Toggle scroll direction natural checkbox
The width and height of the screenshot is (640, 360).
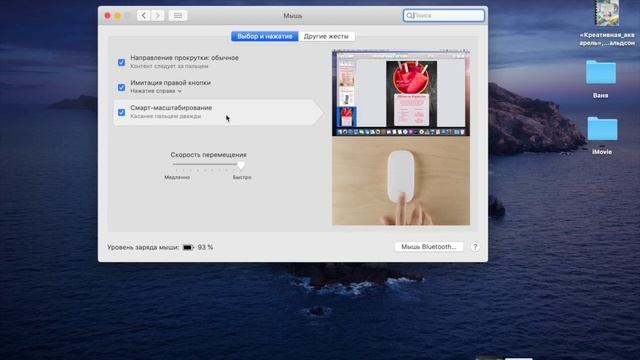tap(121, 62)
